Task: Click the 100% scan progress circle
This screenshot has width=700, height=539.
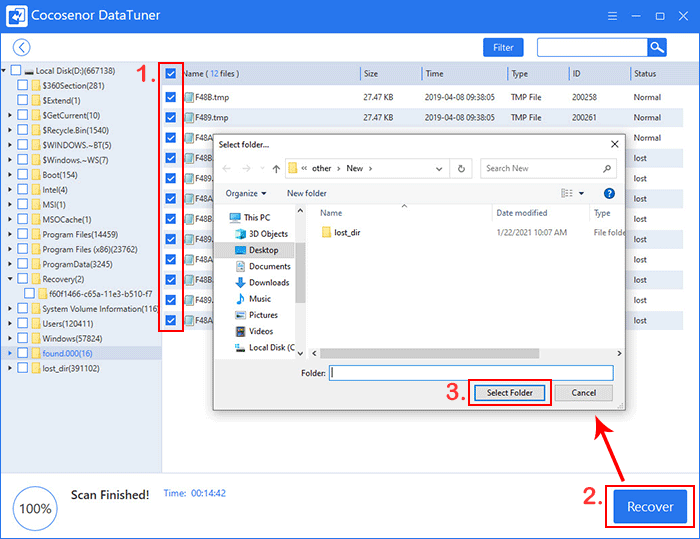Action: pyautogui.click(x=35, y=508)
